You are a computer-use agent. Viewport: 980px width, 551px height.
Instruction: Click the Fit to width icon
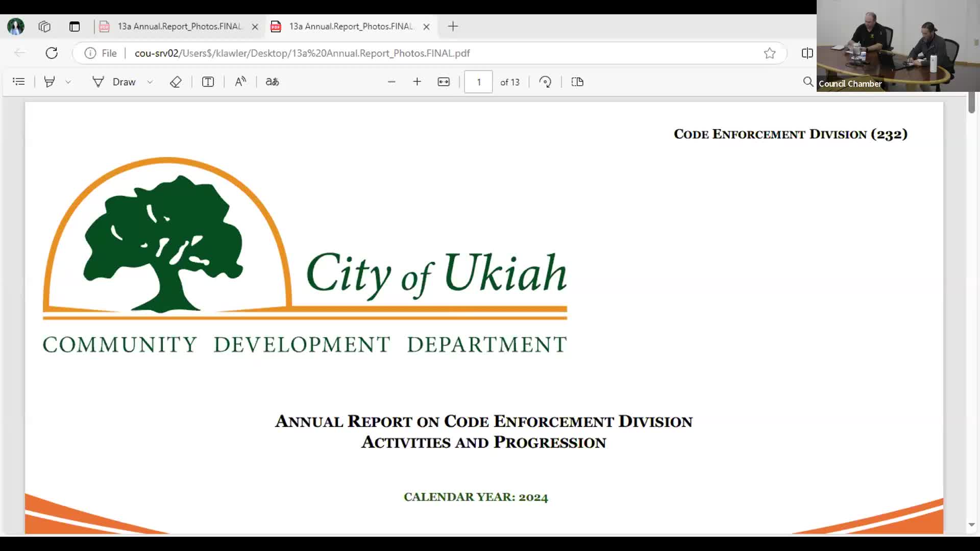444,82
